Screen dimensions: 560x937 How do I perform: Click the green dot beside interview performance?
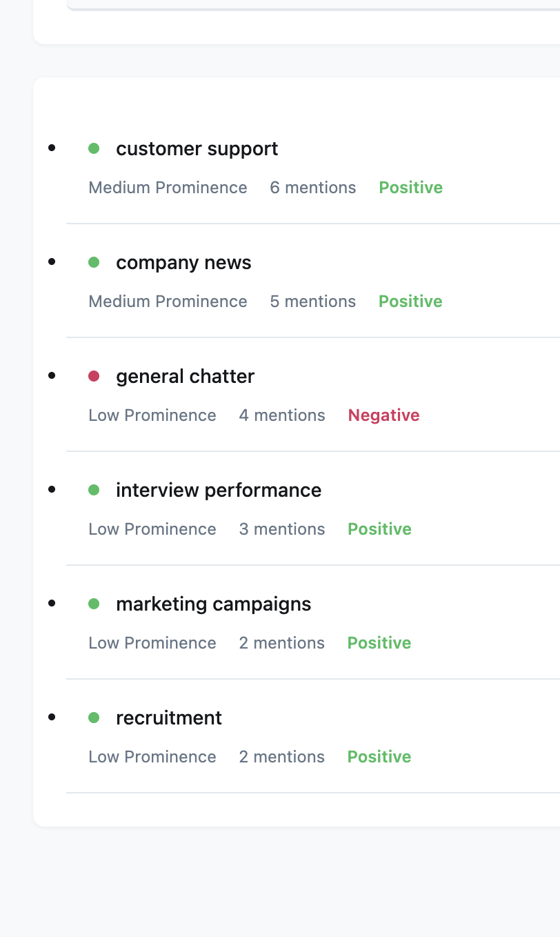(94, 490)
